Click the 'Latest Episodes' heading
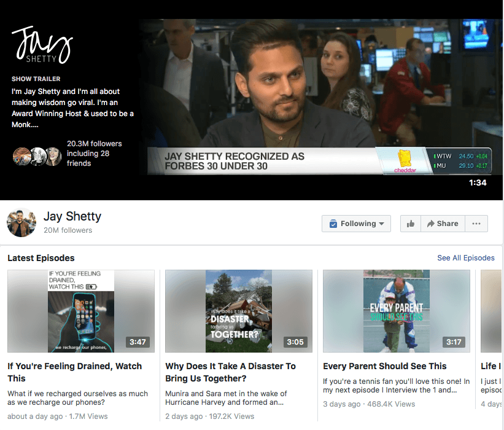This screenshot has width=504, height=430. tap(41, 258)
